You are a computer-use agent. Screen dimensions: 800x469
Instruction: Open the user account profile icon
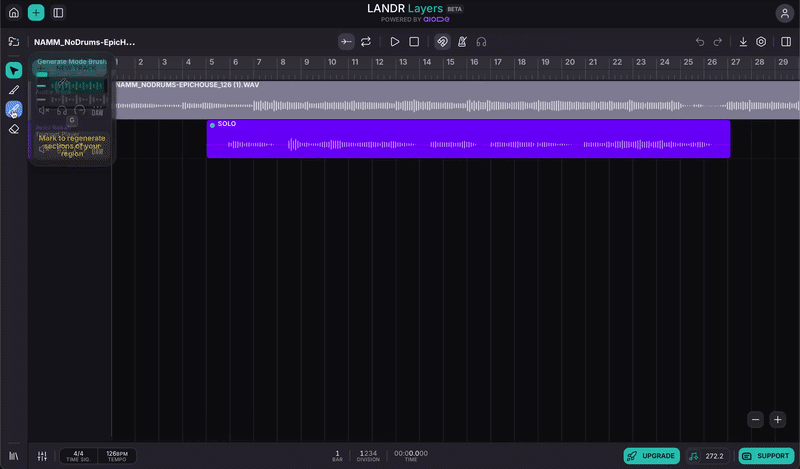pos(785,13)
